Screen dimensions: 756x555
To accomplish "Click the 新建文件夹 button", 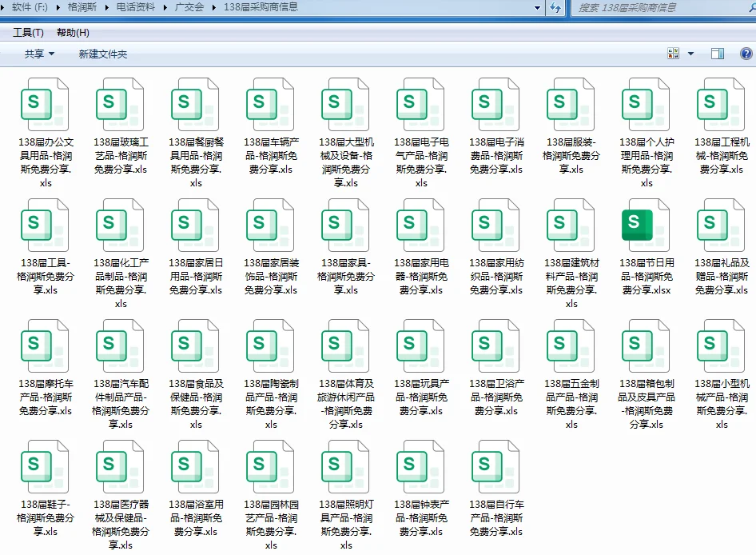I will tap(103, 53).
